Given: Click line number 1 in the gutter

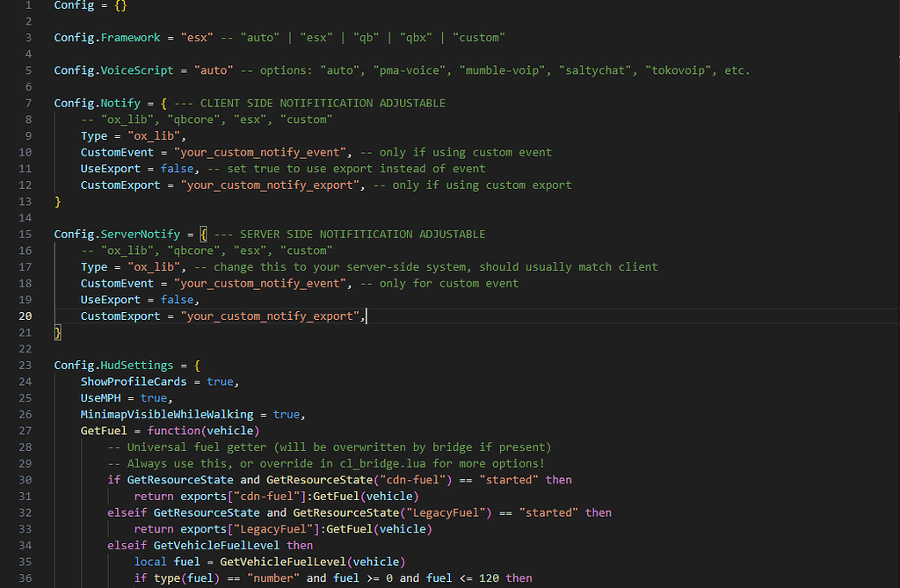Looking at the screenshot, I should (x=29, y=5).
